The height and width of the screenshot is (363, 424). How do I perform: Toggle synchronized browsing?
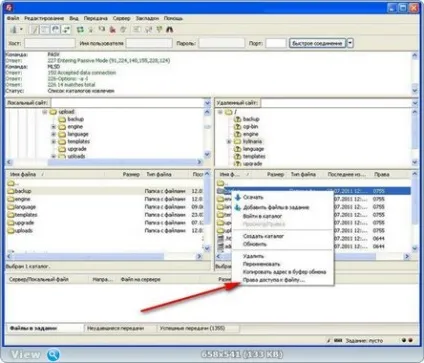pyautogui.click(x=159, y=30)
